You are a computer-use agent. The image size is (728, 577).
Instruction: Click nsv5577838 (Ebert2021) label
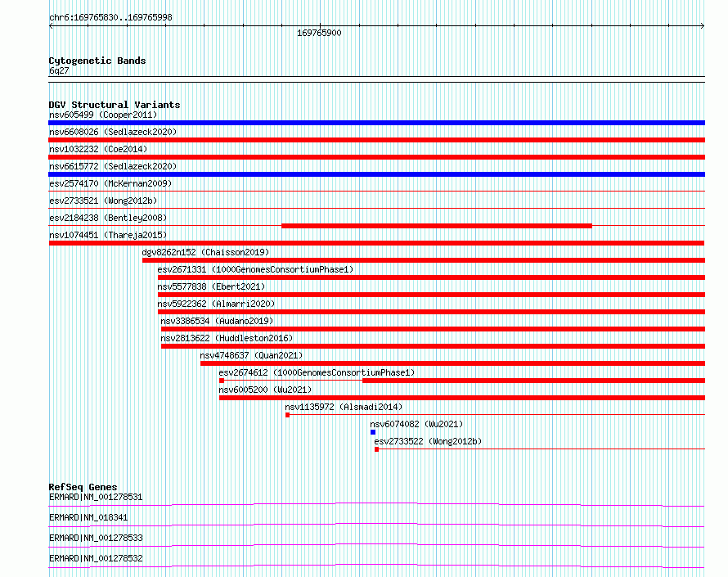(211, 286)
